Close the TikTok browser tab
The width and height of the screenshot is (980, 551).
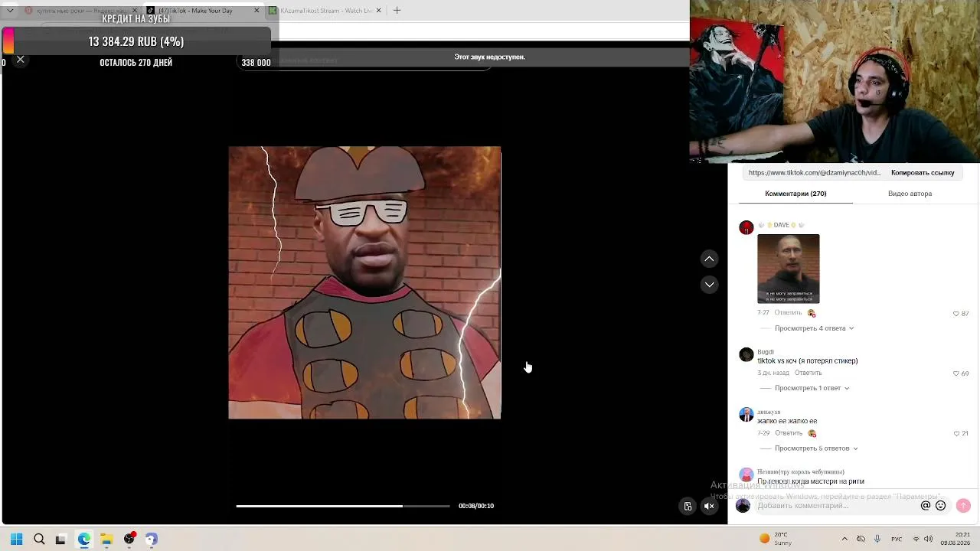pos(256,11)
